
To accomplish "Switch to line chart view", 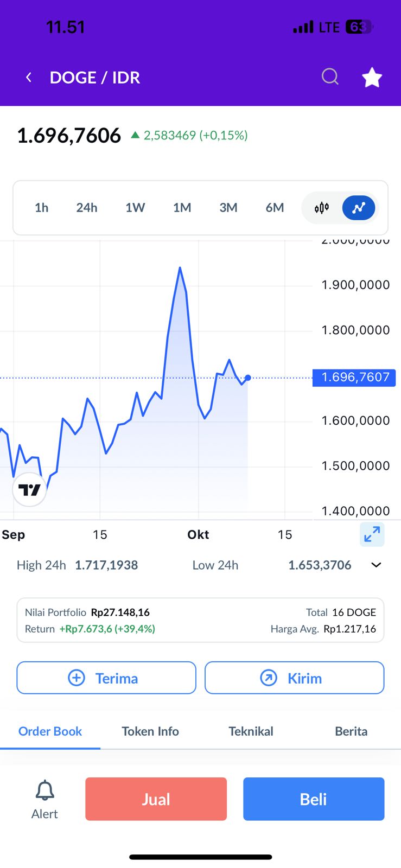I will pos(359,208).
